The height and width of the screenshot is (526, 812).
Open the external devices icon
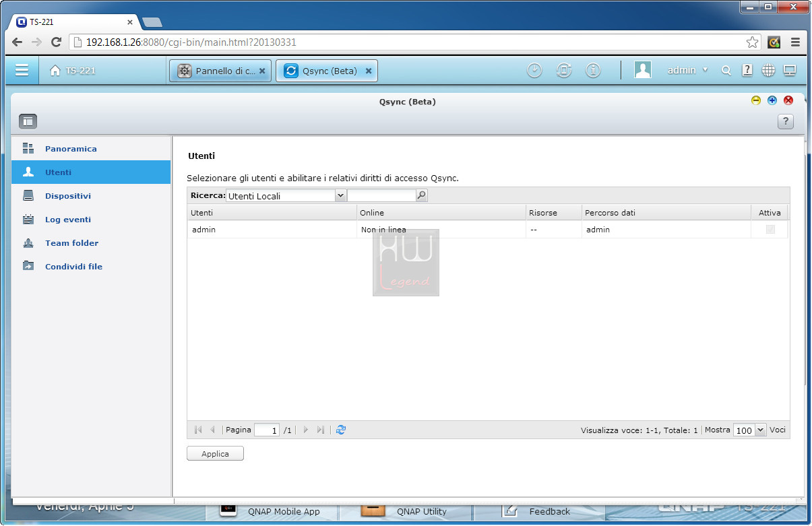564,70
